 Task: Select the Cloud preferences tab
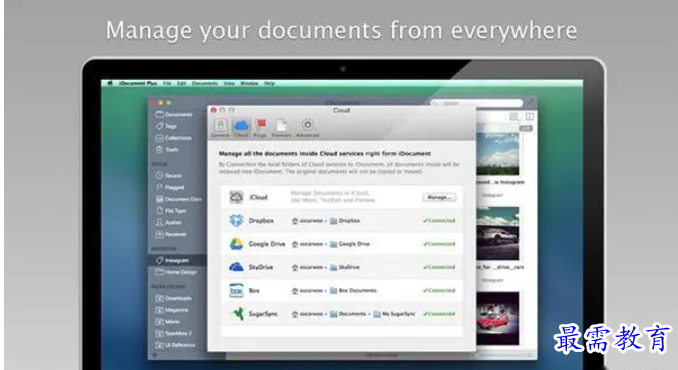(x=241, y=128)
